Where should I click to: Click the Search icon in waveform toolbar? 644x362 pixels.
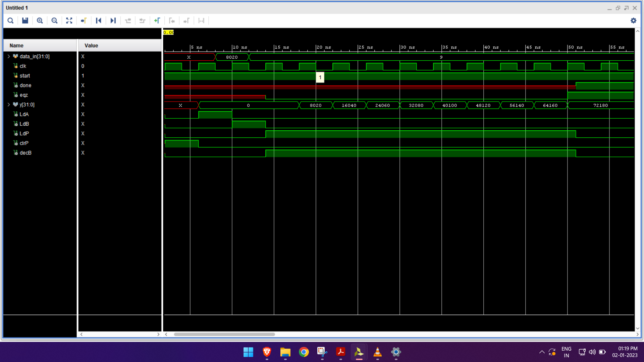point(10,21)
